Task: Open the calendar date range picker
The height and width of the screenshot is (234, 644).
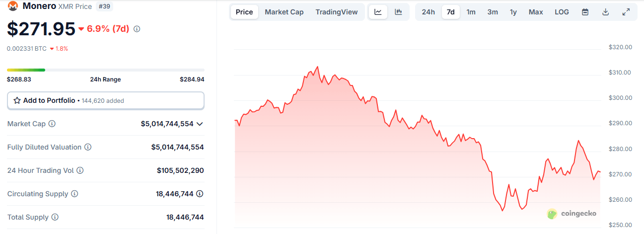Action: pos(585,12)
